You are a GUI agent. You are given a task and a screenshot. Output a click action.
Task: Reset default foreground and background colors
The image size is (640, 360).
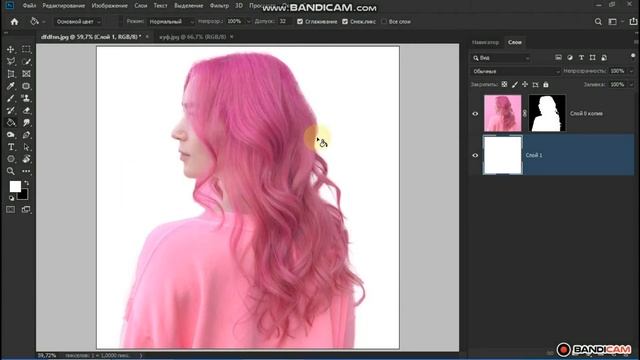(x=11, y=198)
